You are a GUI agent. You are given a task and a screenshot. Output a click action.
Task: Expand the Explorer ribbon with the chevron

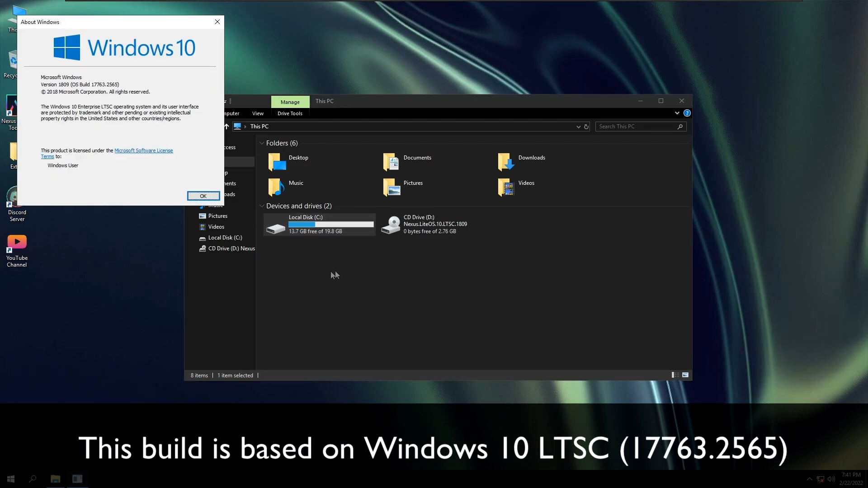point(677,113)
